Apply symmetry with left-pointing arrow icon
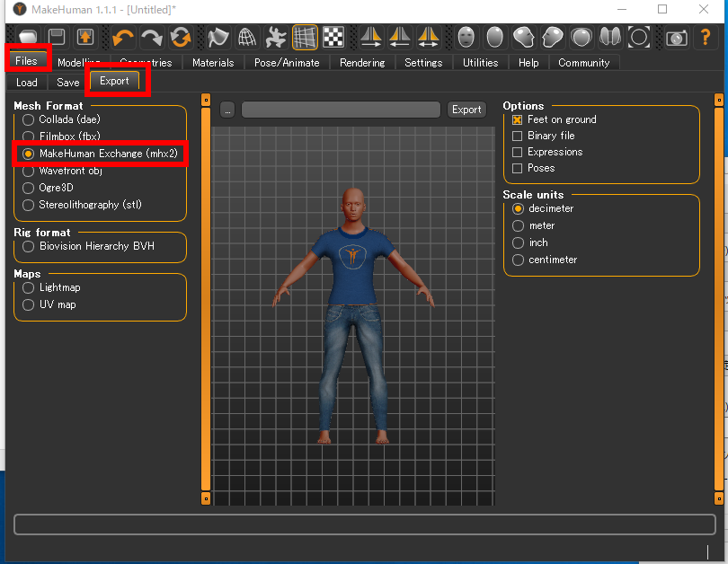Screen dimensions: 728x564 400,37
